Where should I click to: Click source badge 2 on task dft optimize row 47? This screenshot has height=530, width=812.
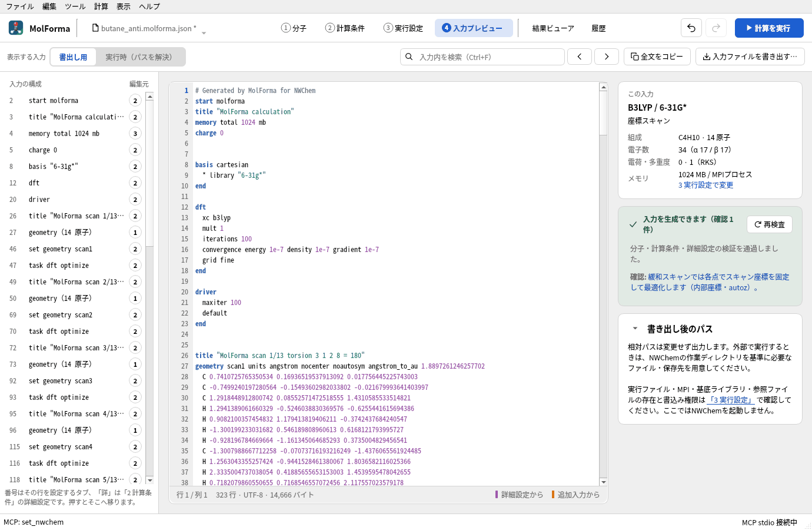coord(135,266)
